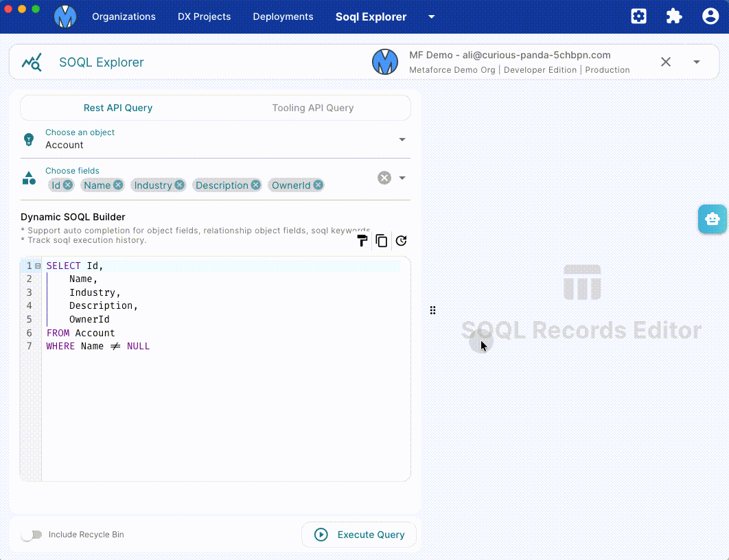The image size is (729, 560).
Task: Click the Execute Query button
Action: [x=359, y=535]
